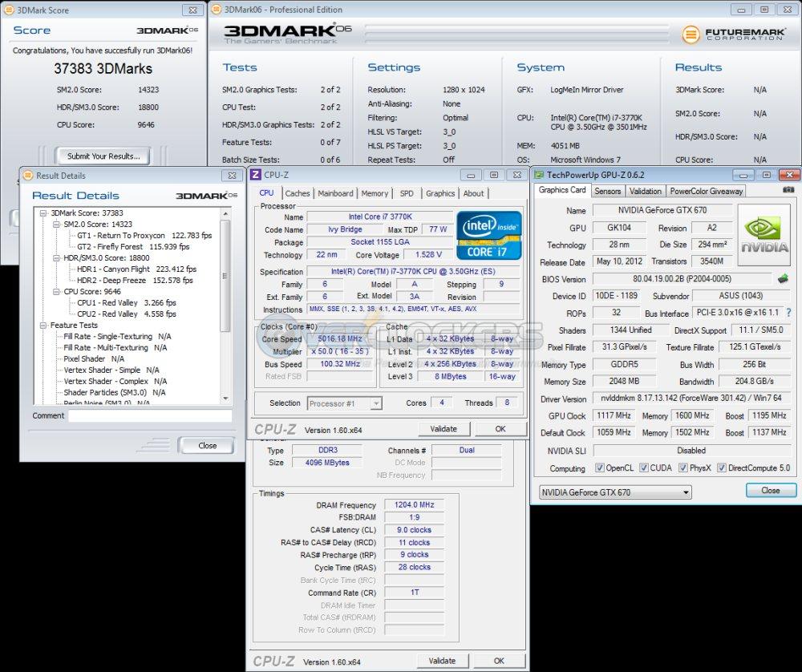Image resolution: width=802 pixels, height=672 pixels.
Task: Click the Result Details window title icon
Action: (28, 176)
